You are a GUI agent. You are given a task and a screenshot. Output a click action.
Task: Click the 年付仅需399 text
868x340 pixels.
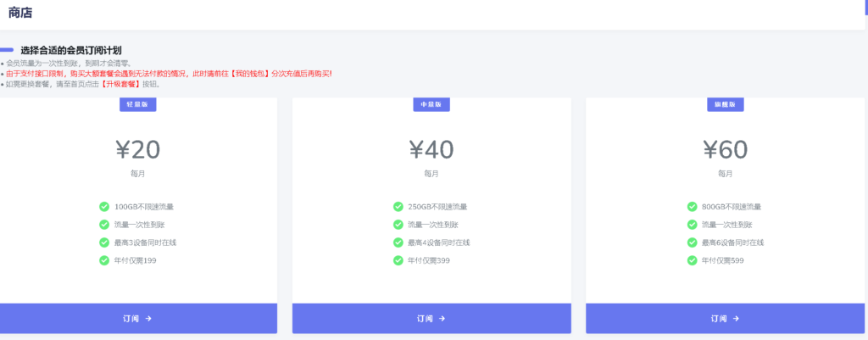429,260
